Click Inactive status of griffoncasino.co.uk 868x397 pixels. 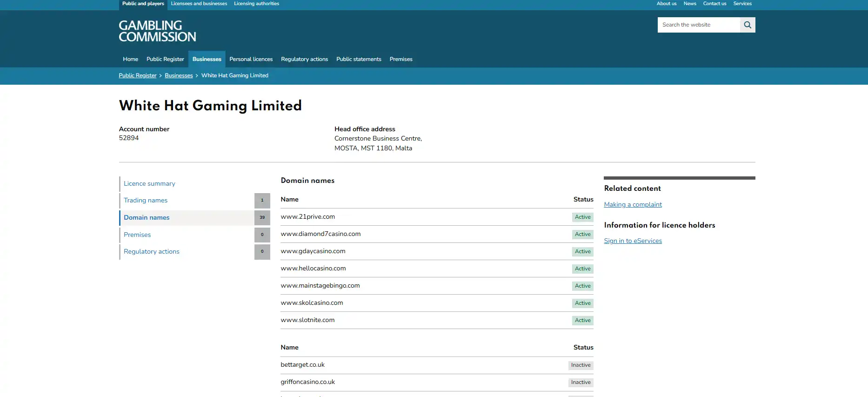point(581,383)
